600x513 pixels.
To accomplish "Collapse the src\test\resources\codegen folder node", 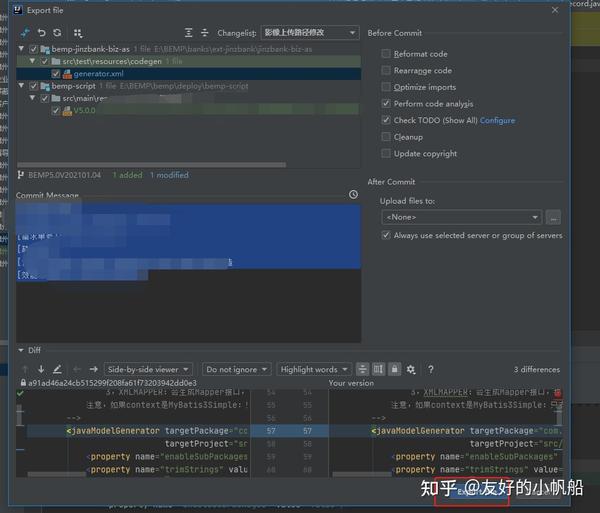I will (x=33, y=61).
